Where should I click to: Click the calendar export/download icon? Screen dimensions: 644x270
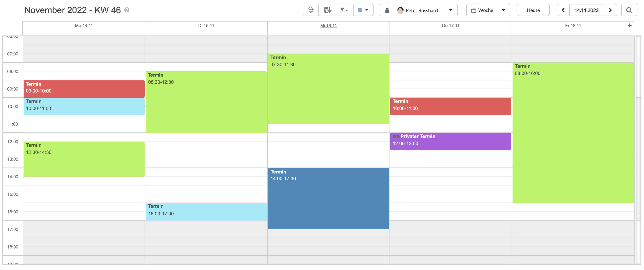pos(328,10)
